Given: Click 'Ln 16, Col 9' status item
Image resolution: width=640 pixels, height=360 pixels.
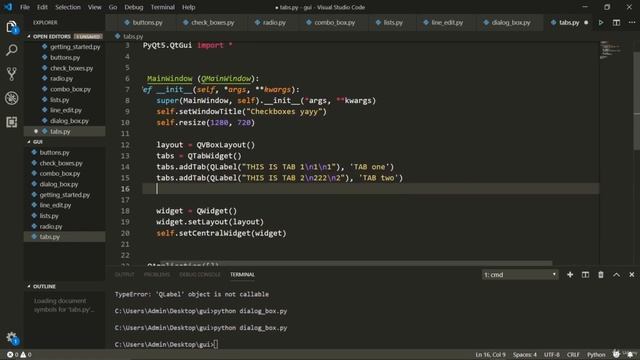Looking at the screenshot, I should [x=490, y=355].
